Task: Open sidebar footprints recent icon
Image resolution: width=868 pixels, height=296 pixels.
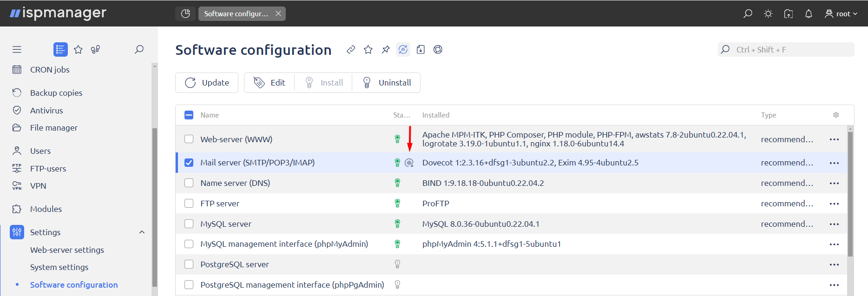Action: [x=95, y=49]
